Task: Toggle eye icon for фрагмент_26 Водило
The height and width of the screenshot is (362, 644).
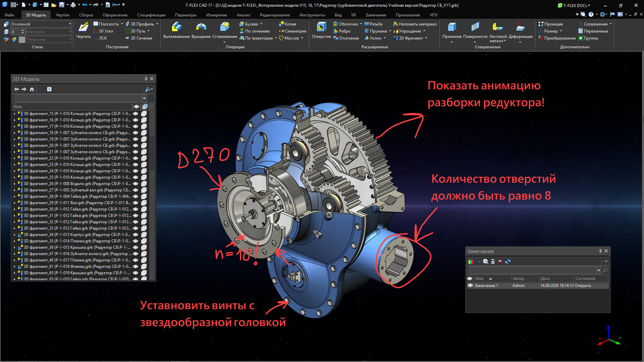Action: tap(136, 184)
